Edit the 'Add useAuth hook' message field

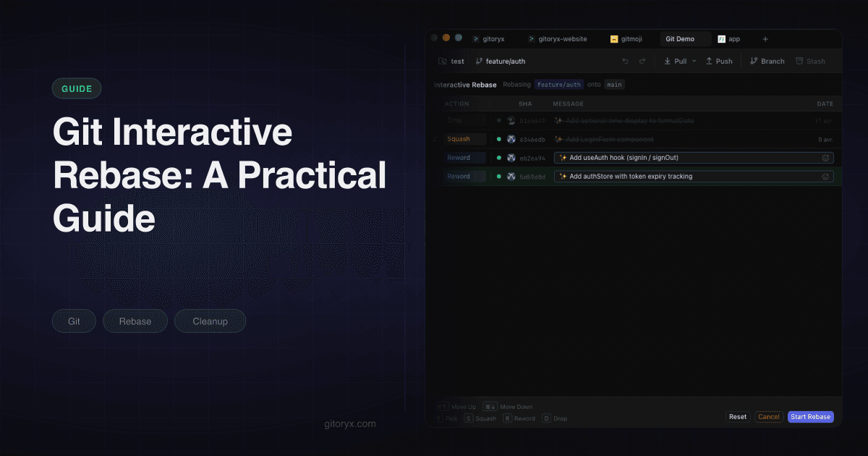694,158
